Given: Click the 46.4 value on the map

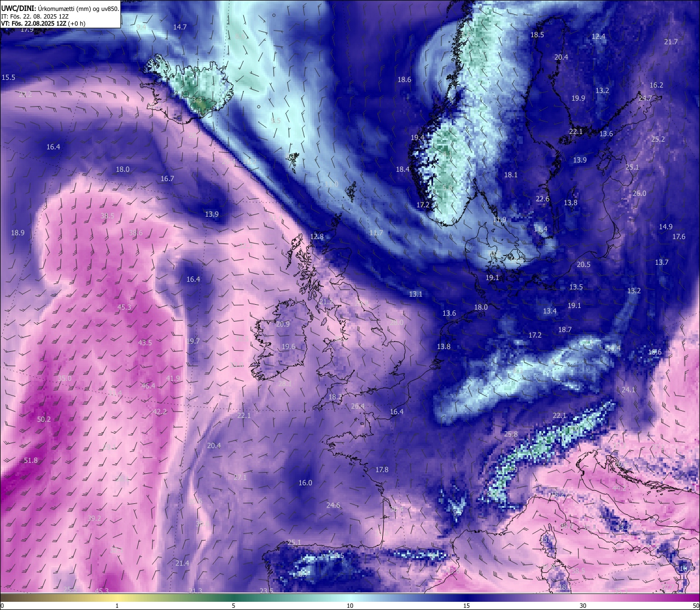Looking at the screenshot, I should [x=148, y=386].
